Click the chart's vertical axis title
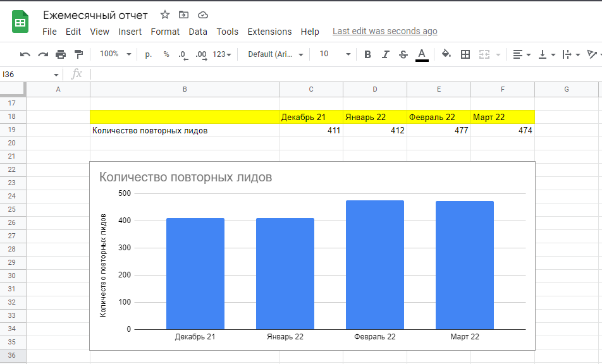 pyautogui.click(x=103, y=265)
